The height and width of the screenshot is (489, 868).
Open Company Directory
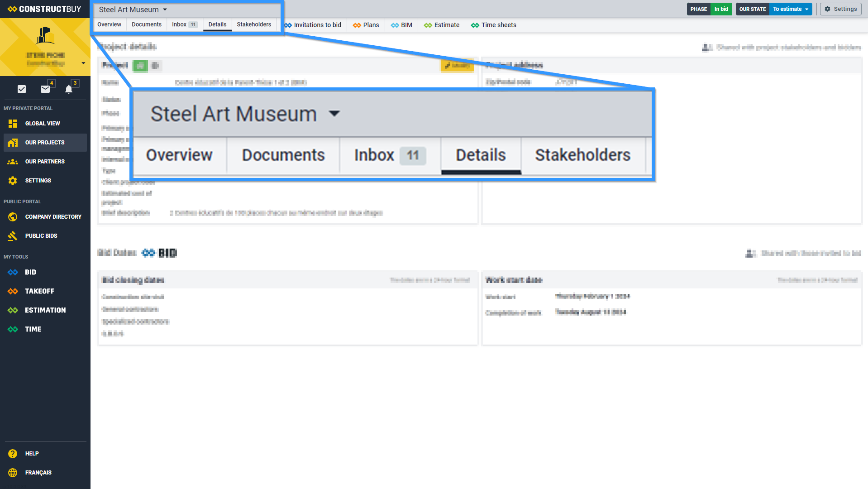click(x=45, y=217)
